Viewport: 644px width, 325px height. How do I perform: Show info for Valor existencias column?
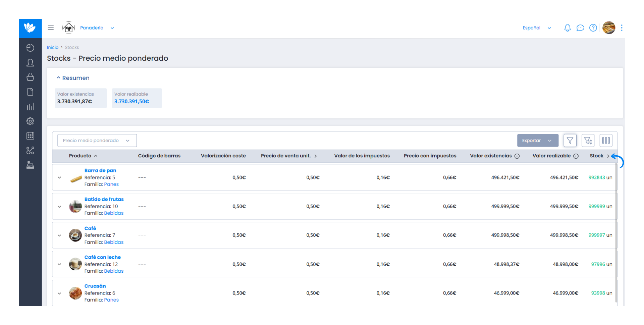click(517, 156)
